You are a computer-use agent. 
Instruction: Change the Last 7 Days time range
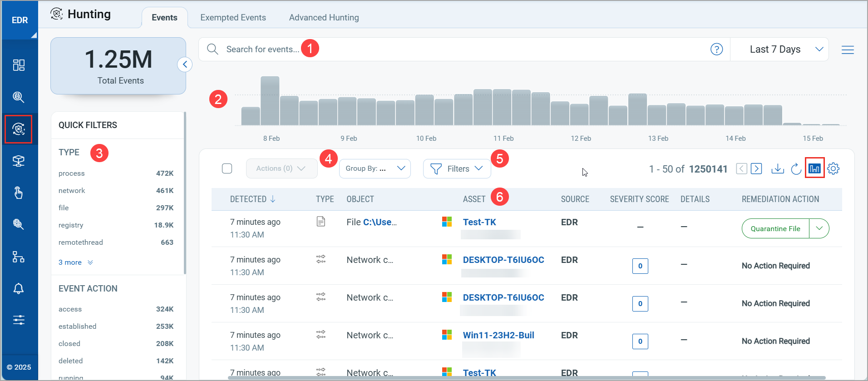tap(779, 49)
